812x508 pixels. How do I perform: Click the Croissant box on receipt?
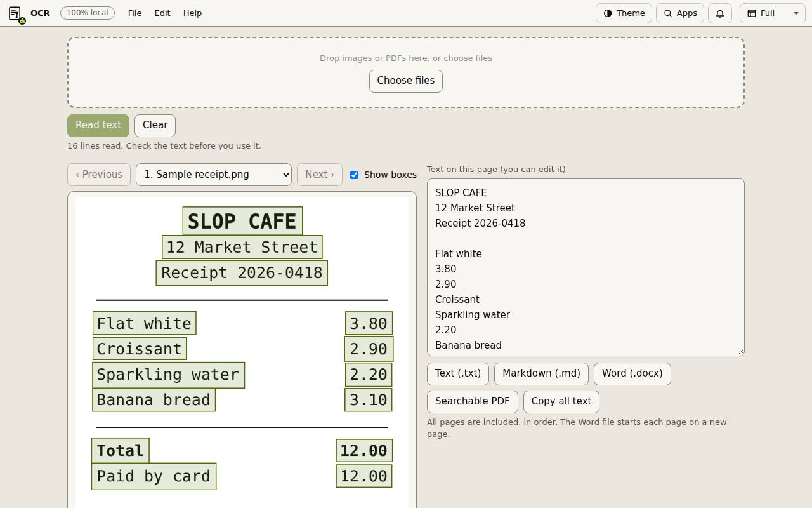(140, 349)
